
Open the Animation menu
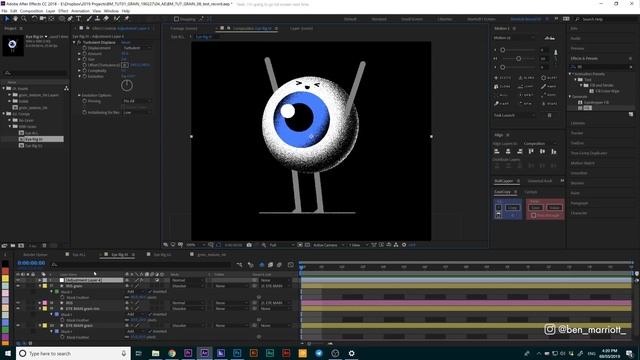(80, 11)
